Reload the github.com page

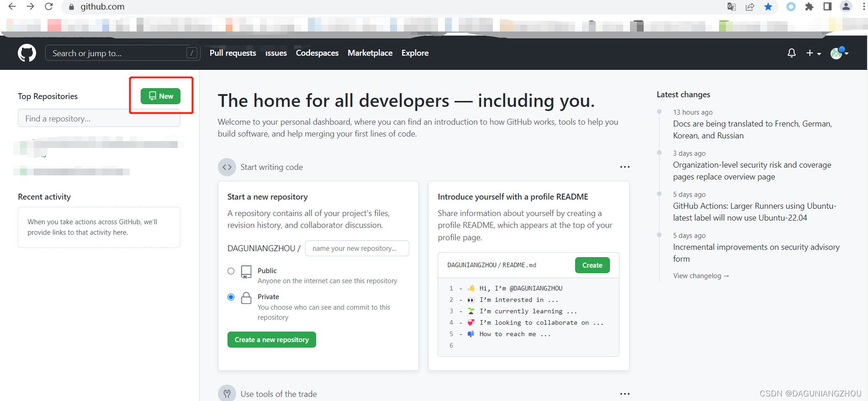(x=48, y=6)
